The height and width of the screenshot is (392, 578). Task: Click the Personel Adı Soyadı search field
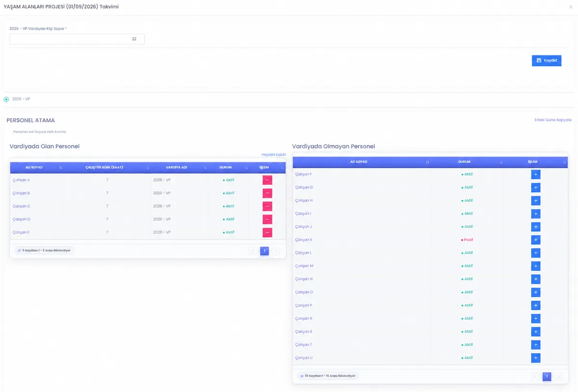pos(39,131)
